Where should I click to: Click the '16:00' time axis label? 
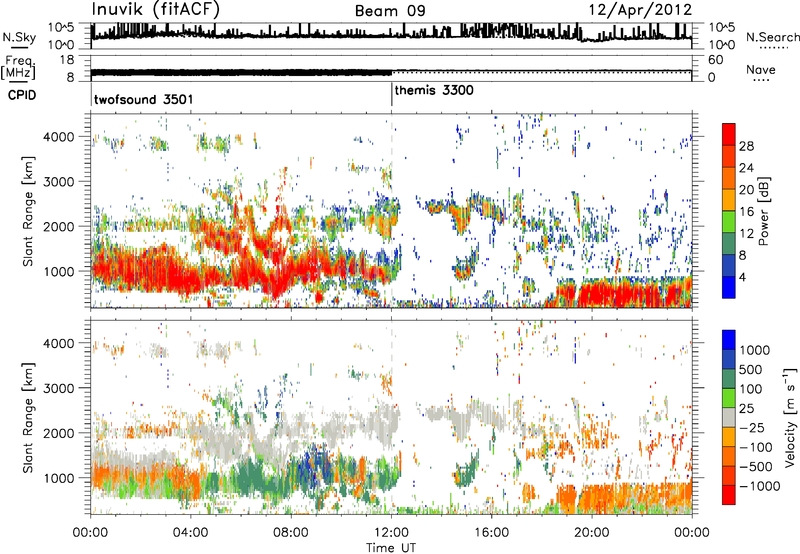coord(491,533)
